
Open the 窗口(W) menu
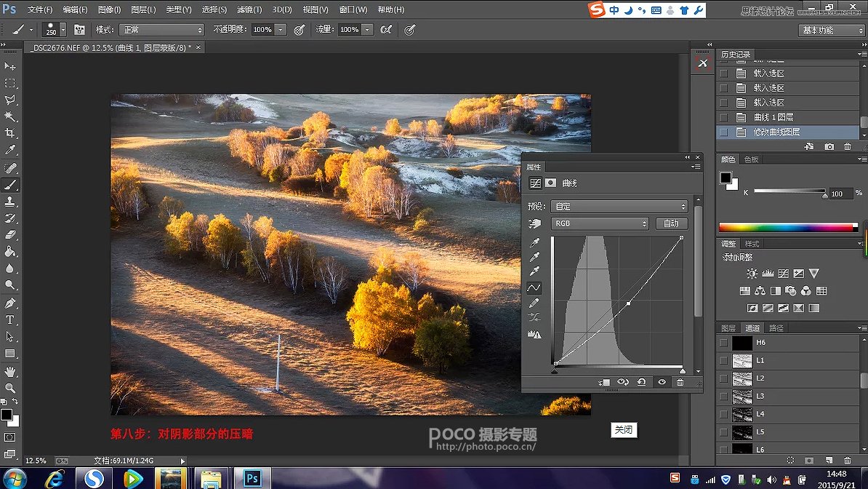tap(353, 9)
